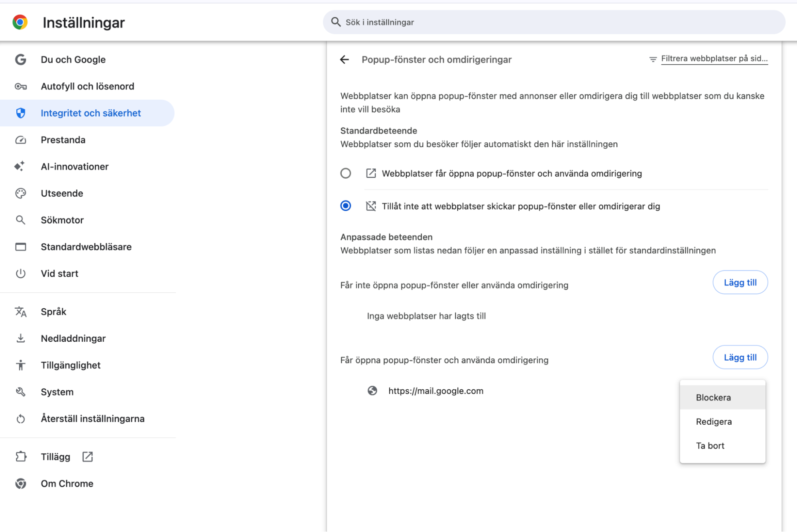Click the shield icon for Integritet och säkerhet

coord(21,113)
